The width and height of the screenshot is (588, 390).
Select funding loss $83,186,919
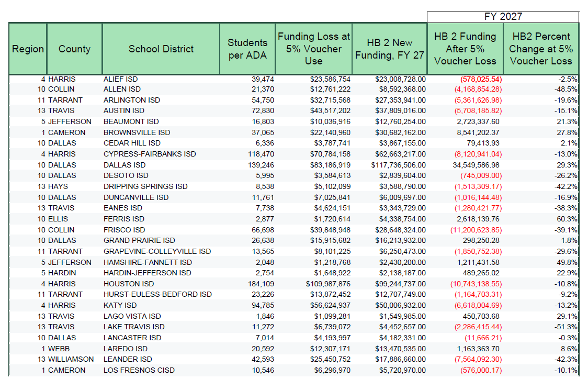pyautogui.click(x=331, y=165)
